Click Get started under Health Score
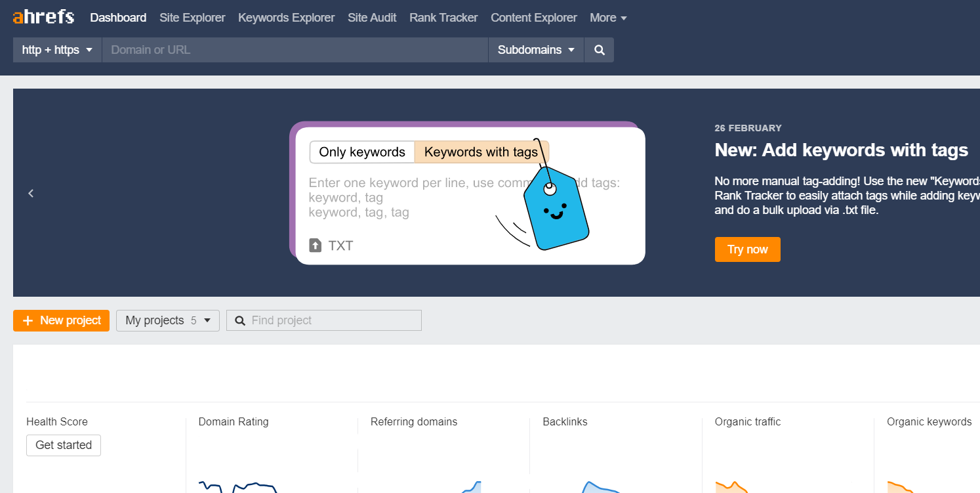The height and width of the screenshot is (493, 980). click(x=64, y=445)
